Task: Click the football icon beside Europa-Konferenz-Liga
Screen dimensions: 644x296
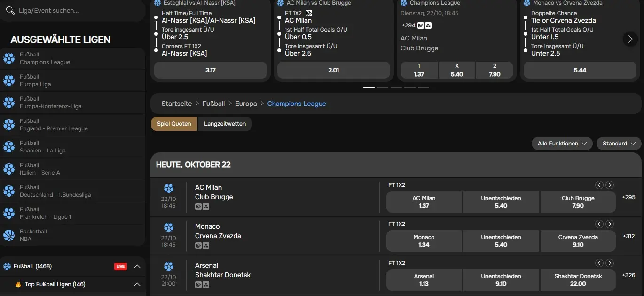Action: (9, 103)
